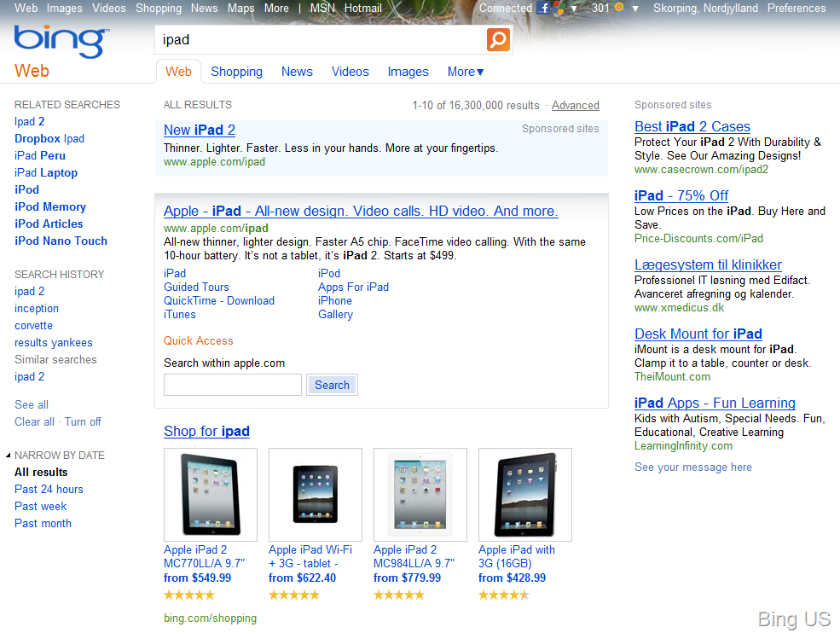Open the dropdown arrow next to 301 rewards
Viewport: 840px width, 633px height.
click(635, 9)
